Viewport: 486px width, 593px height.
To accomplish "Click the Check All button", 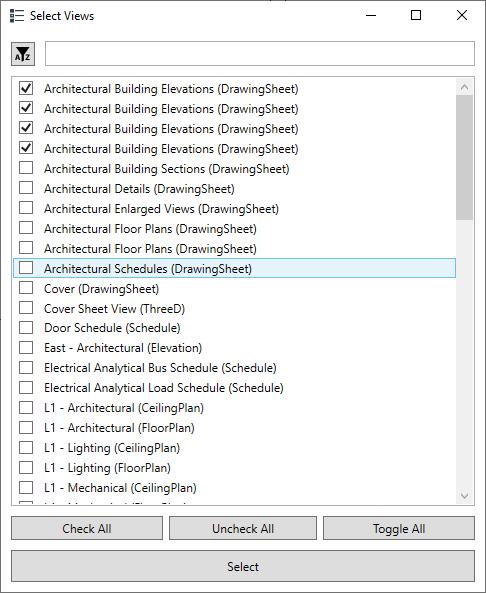I will [87, 528].
